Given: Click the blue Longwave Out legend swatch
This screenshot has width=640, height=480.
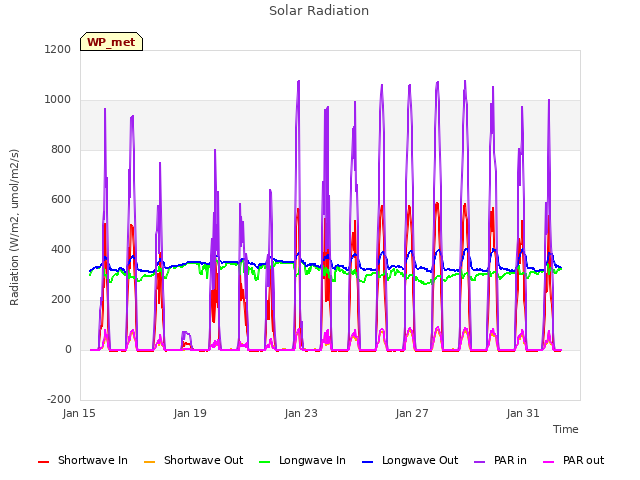Looking at the screenshot, I should [x=368, y=462].
